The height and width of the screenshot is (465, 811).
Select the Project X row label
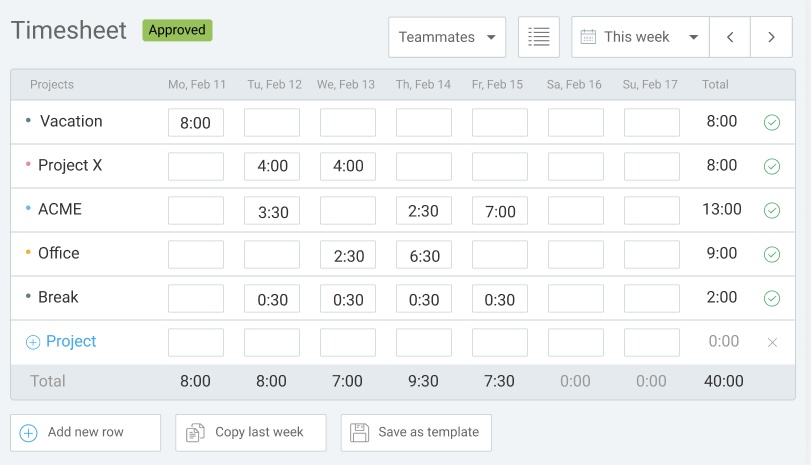[70, 166]
